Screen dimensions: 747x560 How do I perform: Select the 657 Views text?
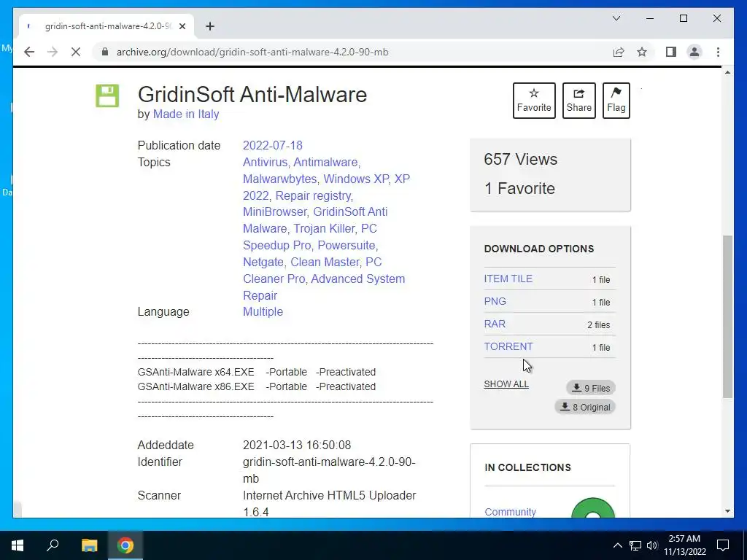[x=520, y=160]
